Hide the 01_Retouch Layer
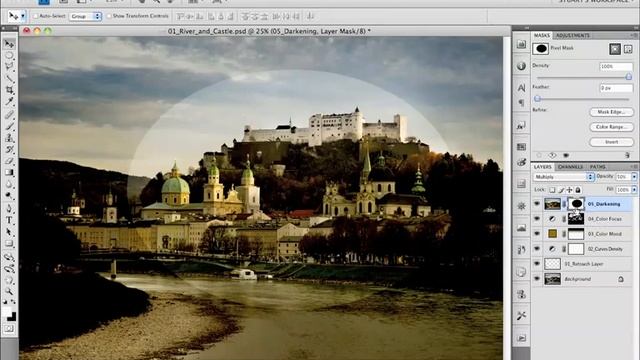This screenshot has height=360, width=640. [x=537, y=264]
